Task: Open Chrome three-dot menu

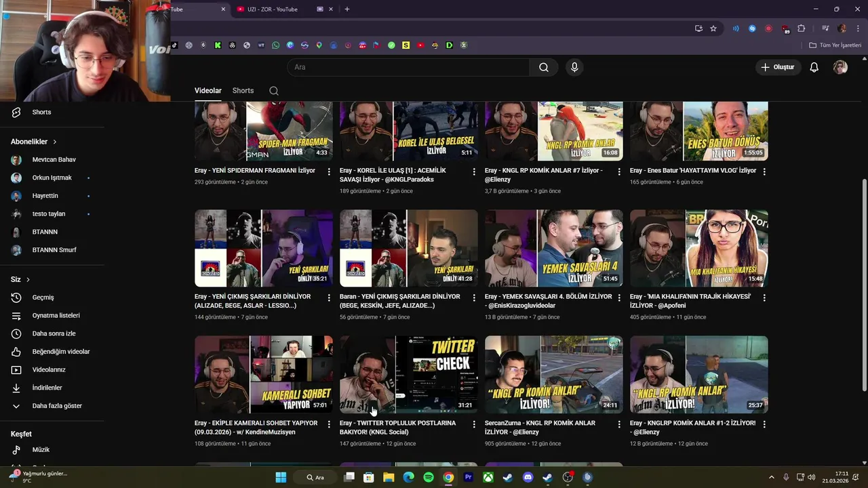Action: coord(856,28)
